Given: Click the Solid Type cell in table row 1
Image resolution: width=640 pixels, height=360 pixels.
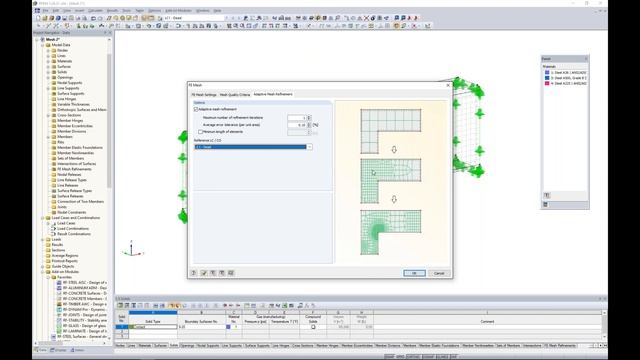Looking at the screenshot, I should point(153,327).
